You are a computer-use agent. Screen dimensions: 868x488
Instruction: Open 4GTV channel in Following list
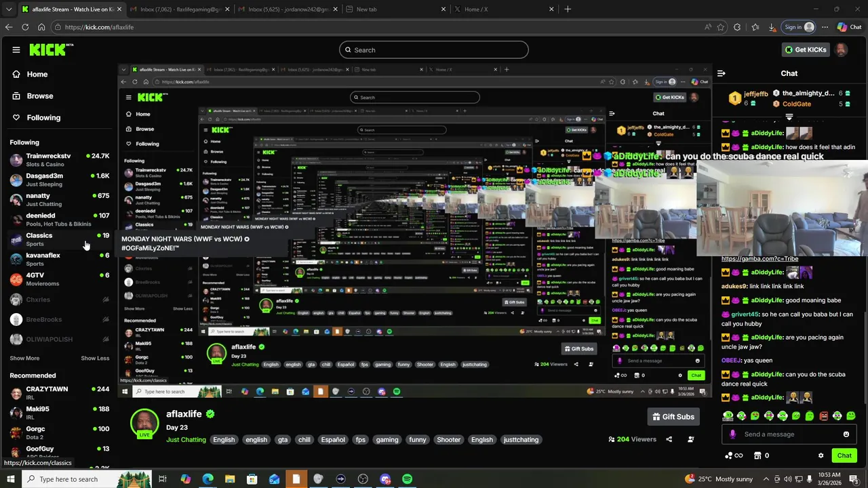(60, 279)
